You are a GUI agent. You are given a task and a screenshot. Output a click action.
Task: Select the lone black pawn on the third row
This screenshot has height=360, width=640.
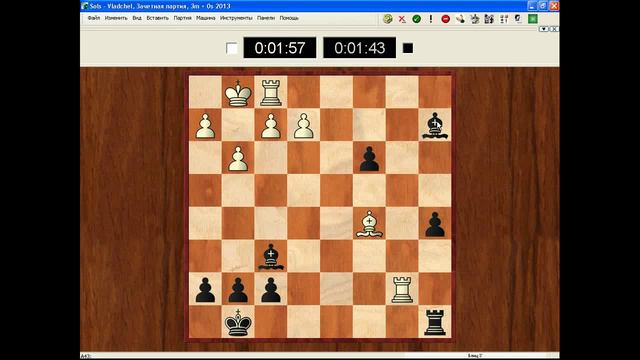[369, 159]
